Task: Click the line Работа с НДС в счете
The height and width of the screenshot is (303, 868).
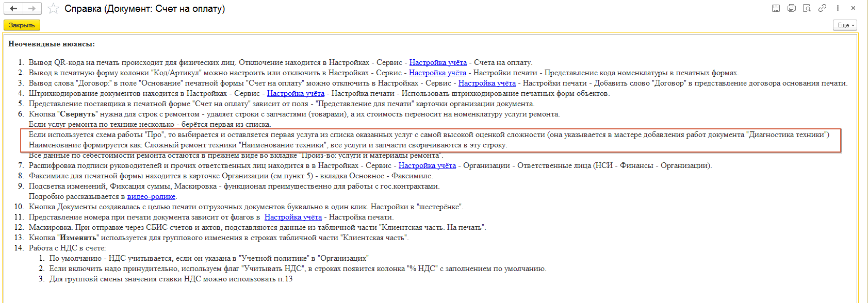Action: 67,248
